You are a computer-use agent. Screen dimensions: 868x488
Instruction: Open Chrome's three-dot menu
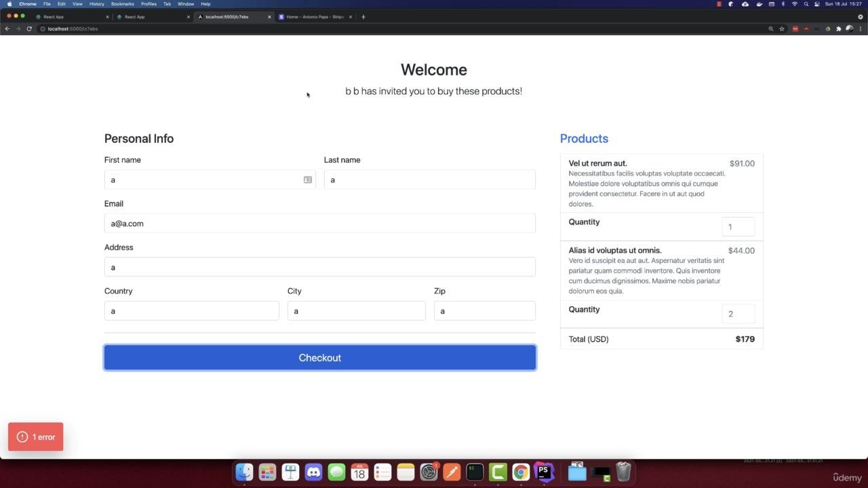[861, 28]
